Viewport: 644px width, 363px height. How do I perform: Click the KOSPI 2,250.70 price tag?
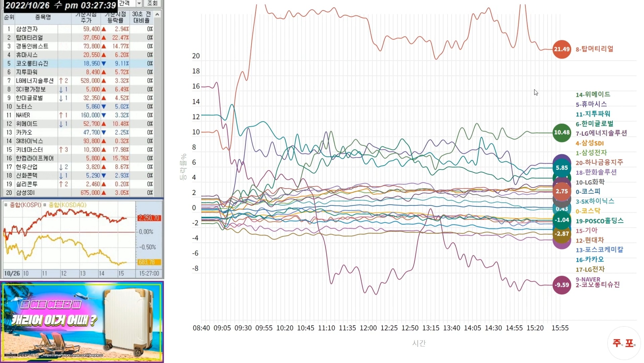click(149, 218)
